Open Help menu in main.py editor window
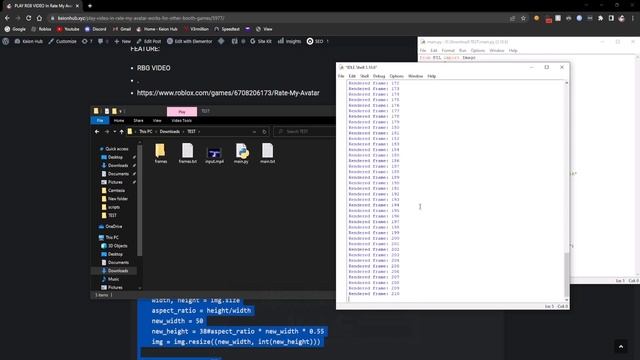This screenshot has width=640, height=360. [x=513, y=51]
